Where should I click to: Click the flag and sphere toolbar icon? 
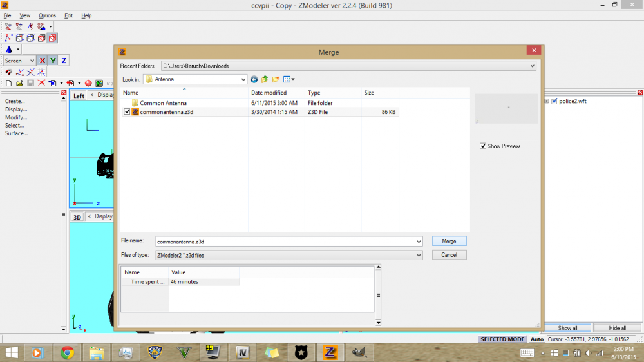tap(41, 26)
